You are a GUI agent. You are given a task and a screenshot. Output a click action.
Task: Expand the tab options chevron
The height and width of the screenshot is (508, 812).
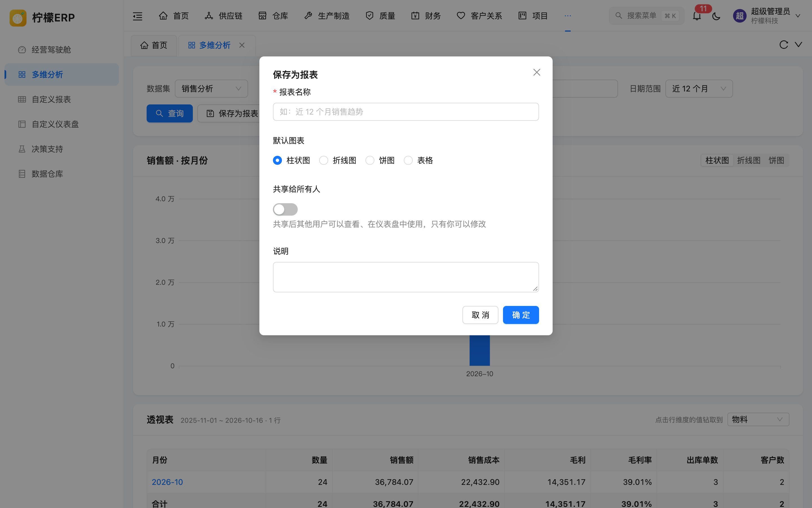798,45
